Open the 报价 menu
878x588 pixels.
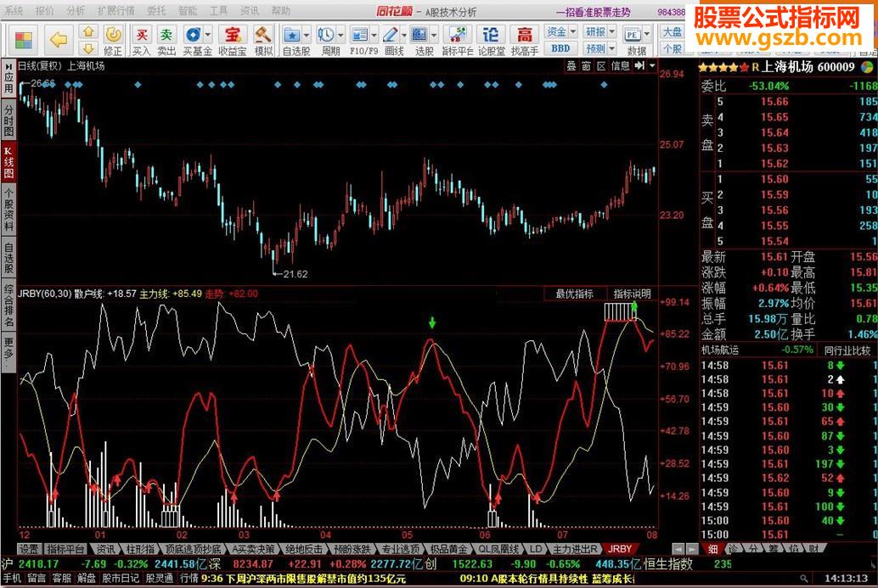44,11
